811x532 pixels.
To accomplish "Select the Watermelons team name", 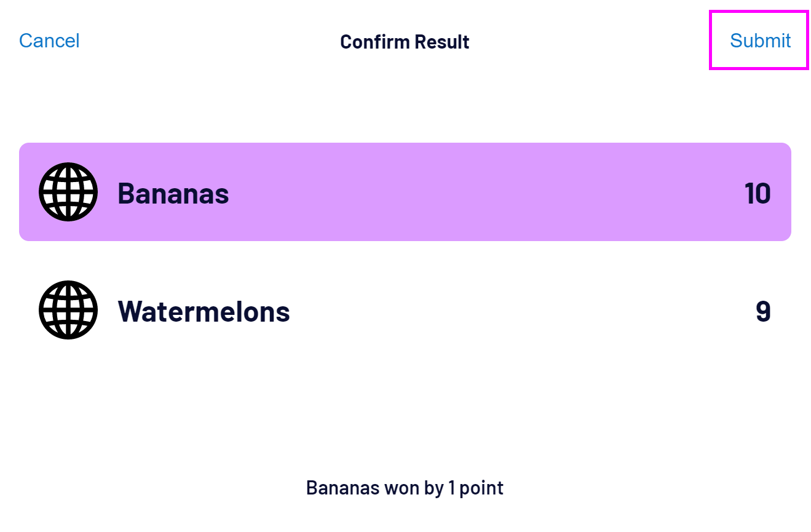I will [204, 311].
